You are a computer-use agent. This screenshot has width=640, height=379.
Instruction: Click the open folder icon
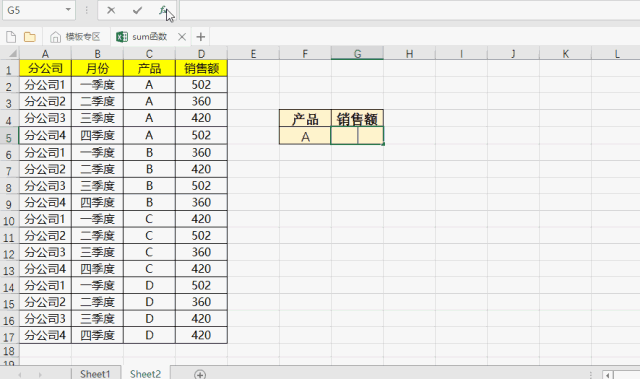(x=29, y=37)
